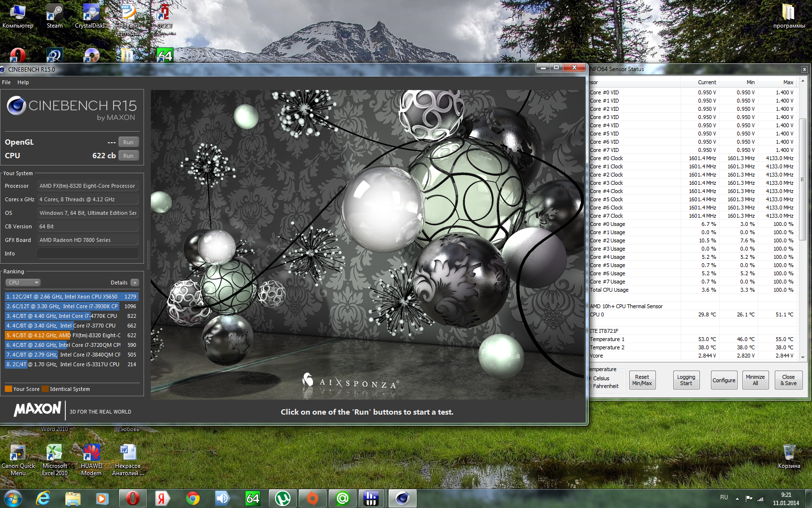Open the clock showing 9:21 in tray
Screen dimensions: 812x508
[786, 499]
